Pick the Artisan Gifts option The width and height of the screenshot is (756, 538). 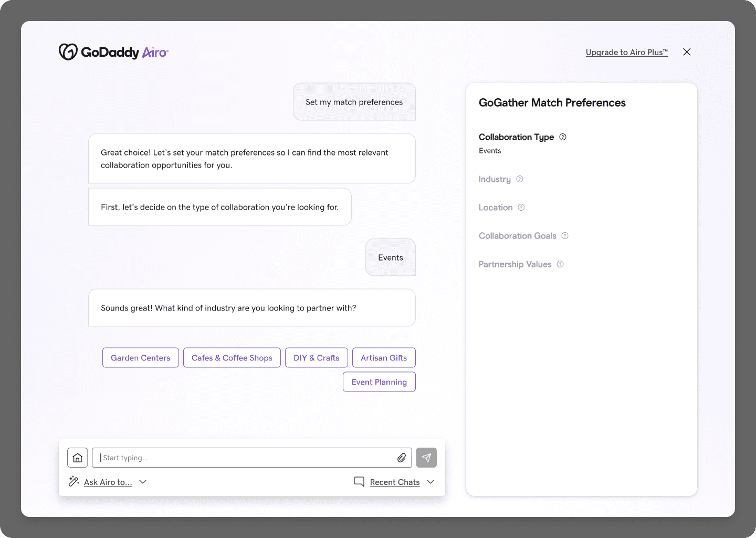click(x=384, y=358)
